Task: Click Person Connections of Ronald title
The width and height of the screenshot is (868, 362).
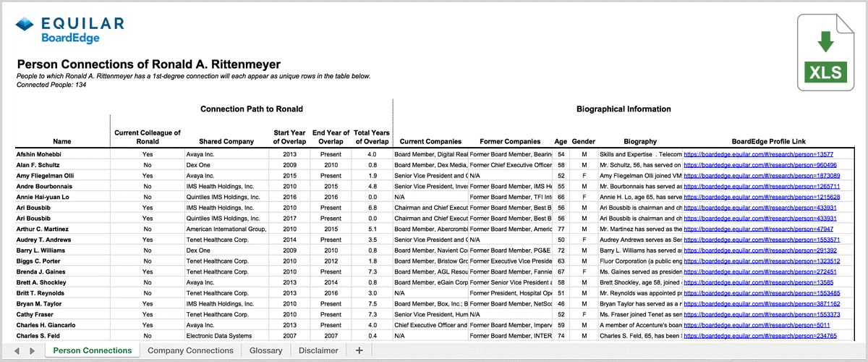Action: 148,64
